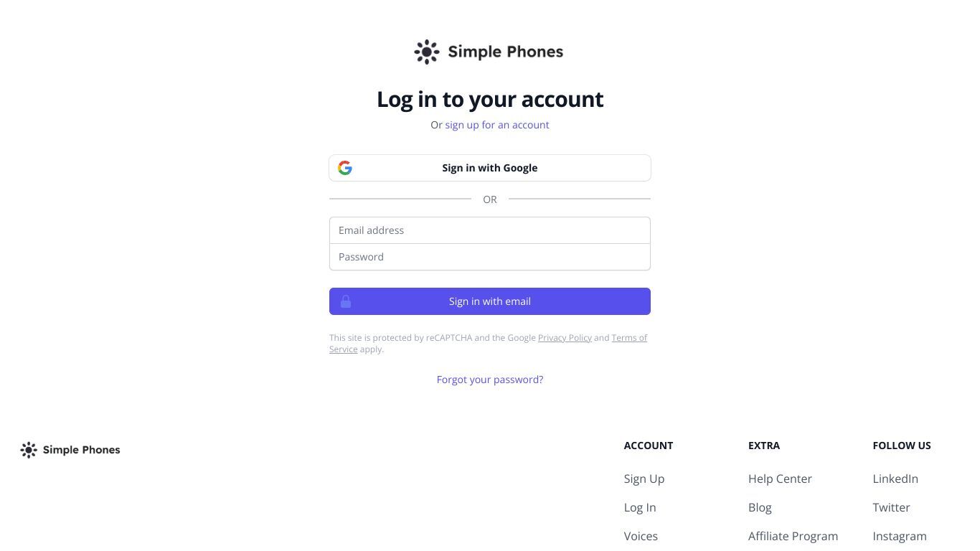The width and height of the screenshot is (980, 551).
Task: Open Voices footer link
Action: pos(641,536)
